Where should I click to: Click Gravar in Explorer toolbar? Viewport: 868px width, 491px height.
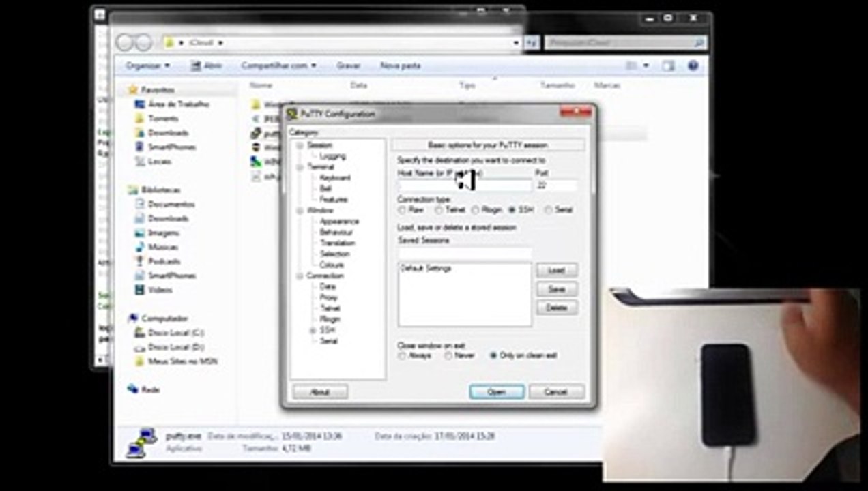348,65
